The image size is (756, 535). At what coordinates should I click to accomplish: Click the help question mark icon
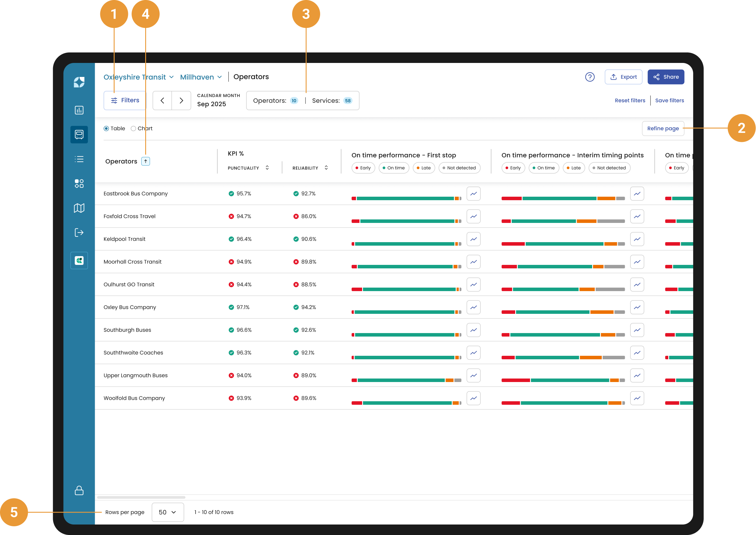[x=590, y=77]
